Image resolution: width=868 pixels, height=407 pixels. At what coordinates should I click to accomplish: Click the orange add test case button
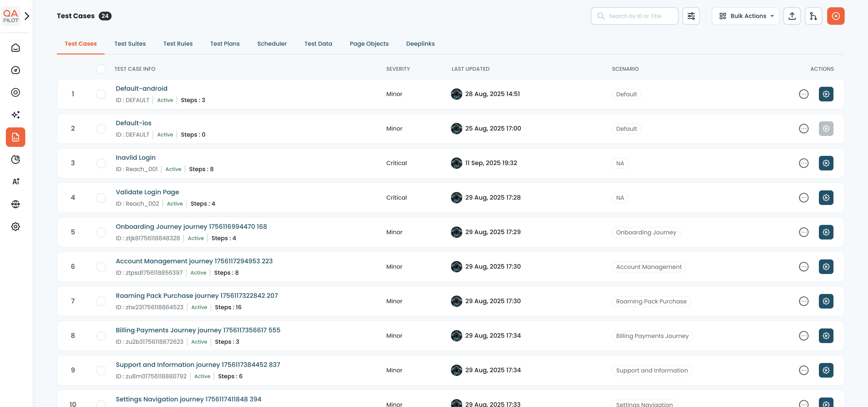(x=835, y=16)
